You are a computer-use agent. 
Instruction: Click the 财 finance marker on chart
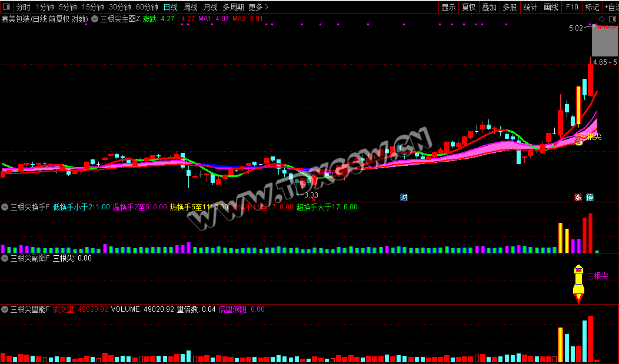[404, 197]
